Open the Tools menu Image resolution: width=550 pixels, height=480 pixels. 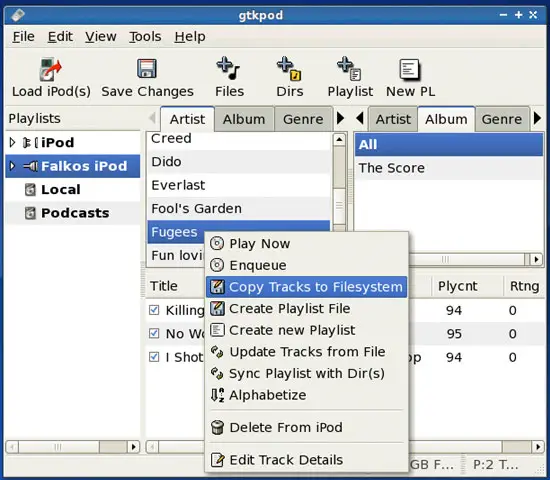145,36
